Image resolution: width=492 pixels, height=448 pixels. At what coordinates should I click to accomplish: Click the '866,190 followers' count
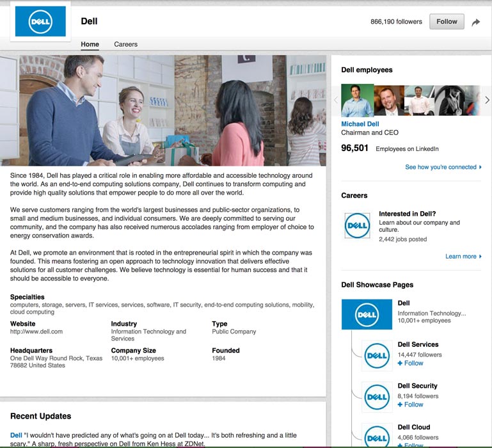[396, 22]
